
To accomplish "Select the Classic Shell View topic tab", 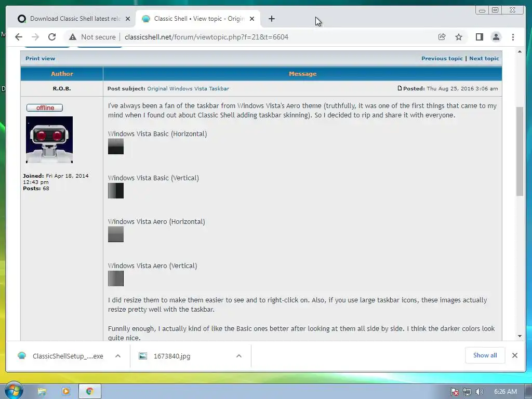I will 197,19.
